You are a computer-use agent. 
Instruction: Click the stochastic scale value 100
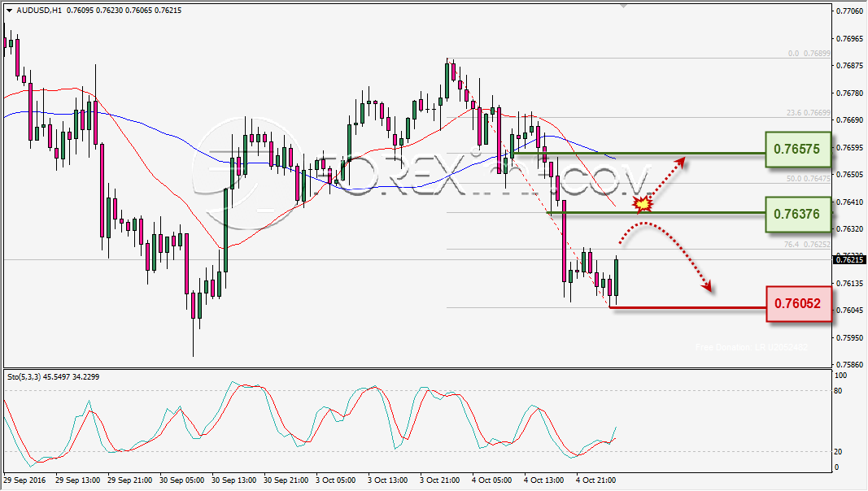tap(841, 376)
